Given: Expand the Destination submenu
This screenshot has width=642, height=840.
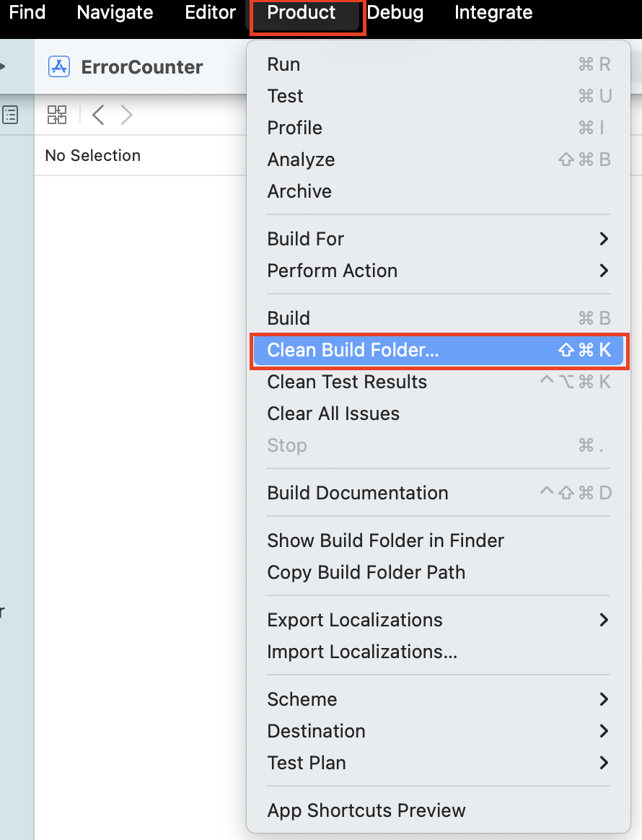Looking at the screenshot, I should pos(316,731).
